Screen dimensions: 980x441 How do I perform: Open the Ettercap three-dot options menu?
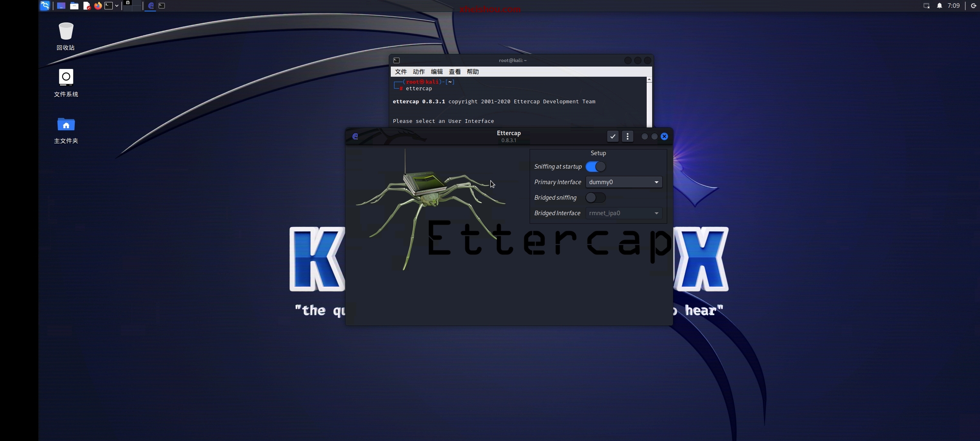coord(628,136)
